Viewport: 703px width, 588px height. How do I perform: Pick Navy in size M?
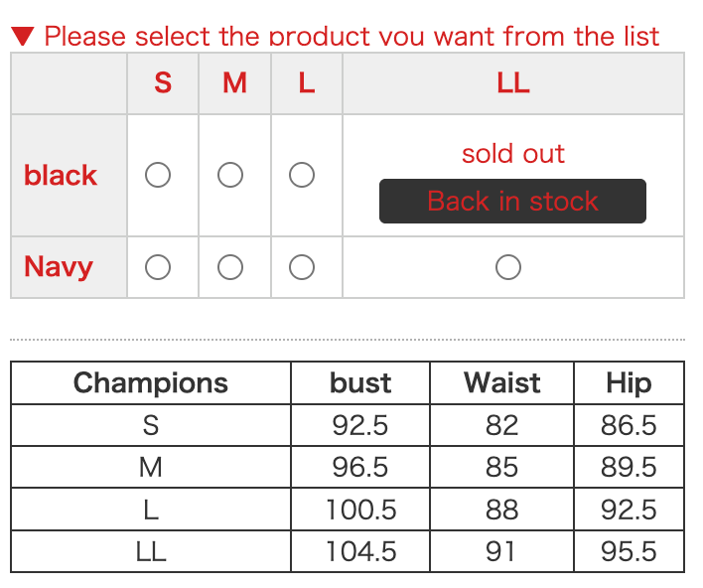pos(230,267)
